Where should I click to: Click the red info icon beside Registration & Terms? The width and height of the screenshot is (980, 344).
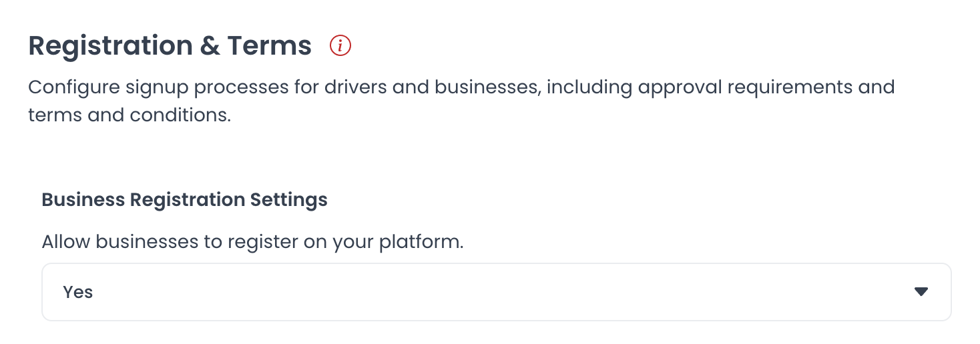(x=340, y=46)
